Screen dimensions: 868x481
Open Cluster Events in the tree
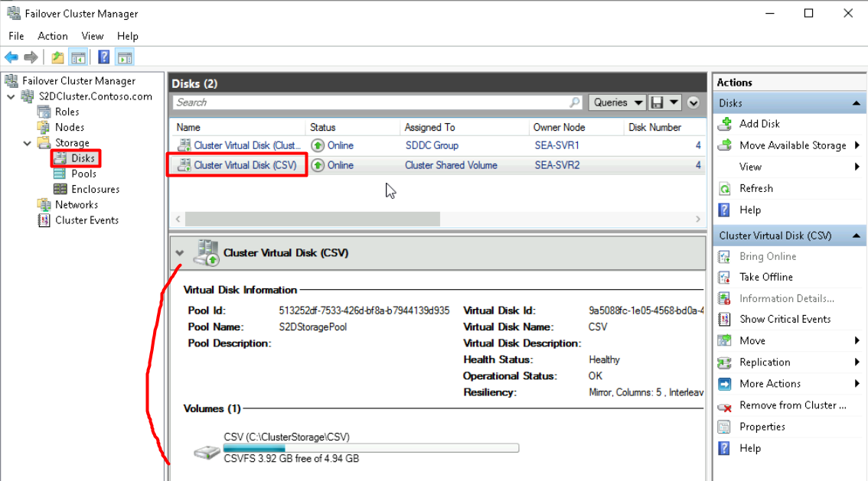[x=87, y=220]
